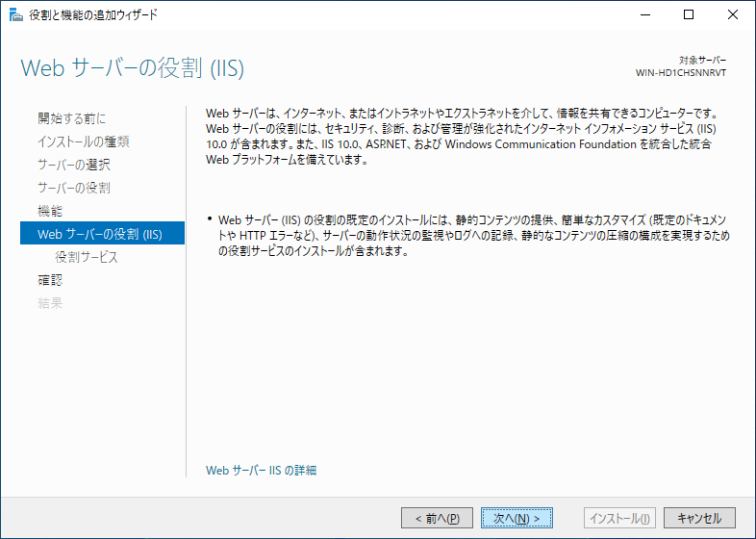
Task: Select インストールの種類 in the sidebar
Action: coord(84,141)
